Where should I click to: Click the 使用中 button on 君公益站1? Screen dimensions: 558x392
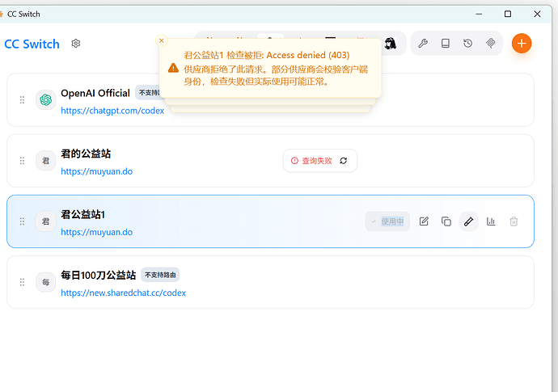[387, 221]
